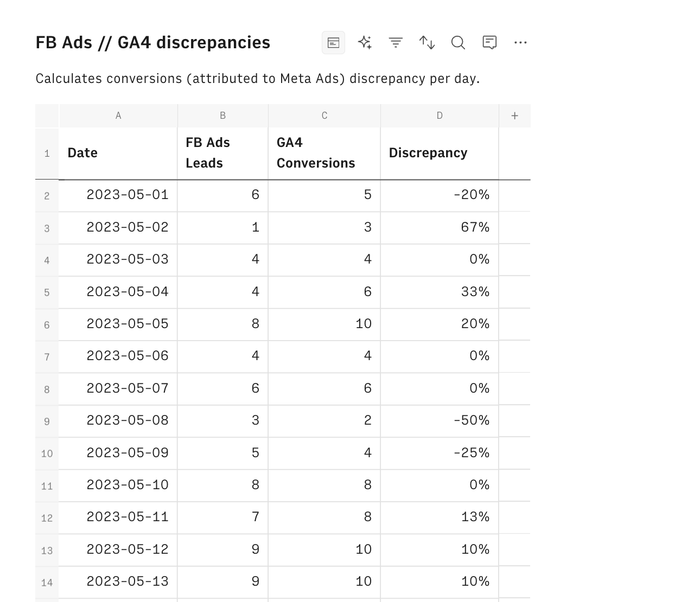Select column A header
Screen dimensions: 700x602
[x=118, y=116]
